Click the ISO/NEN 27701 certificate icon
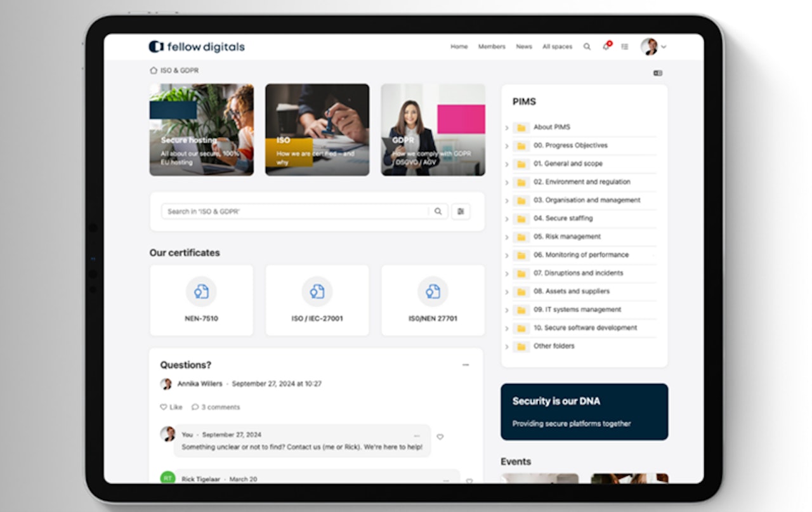This screenshot has width=812, height=512. point(433,291)
